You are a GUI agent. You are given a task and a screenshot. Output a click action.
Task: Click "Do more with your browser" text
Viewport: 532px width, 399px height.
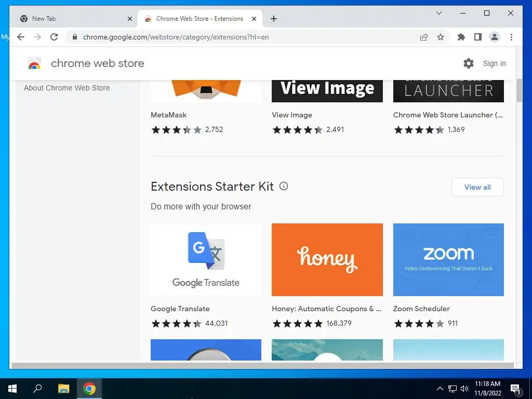point(201,206)
